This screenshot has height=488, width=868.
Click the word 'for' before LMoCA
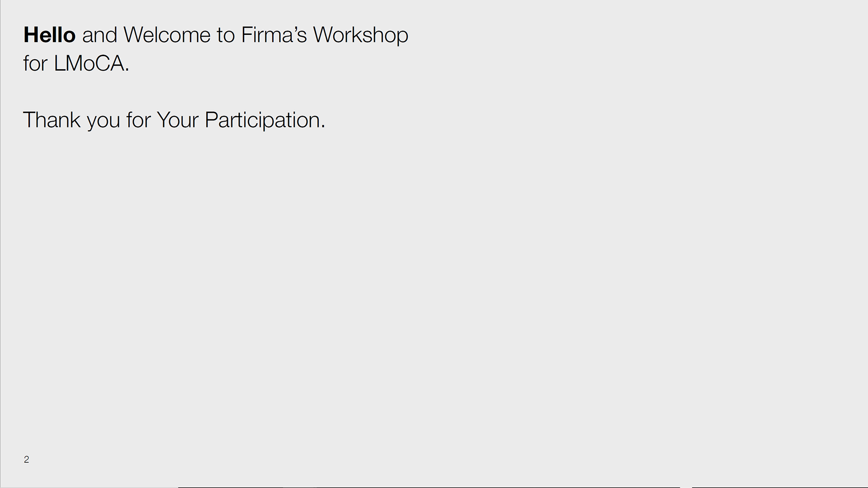point(35,63)
